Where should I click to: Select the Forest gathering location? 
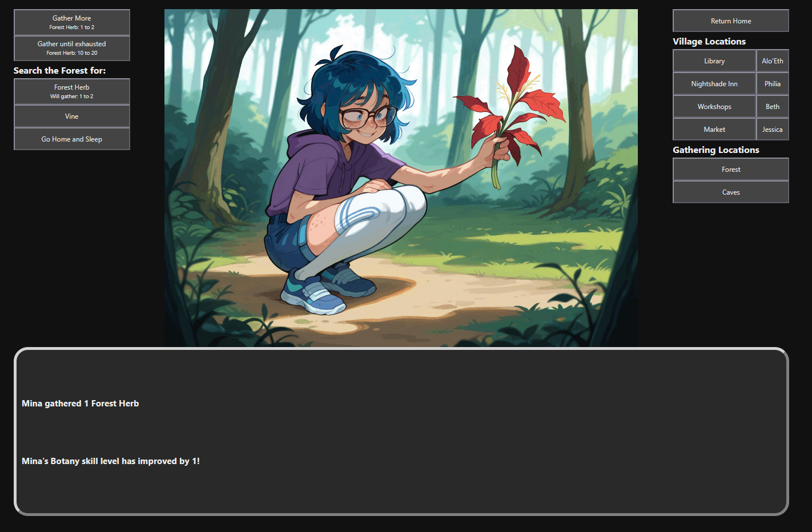click(731, 169)
